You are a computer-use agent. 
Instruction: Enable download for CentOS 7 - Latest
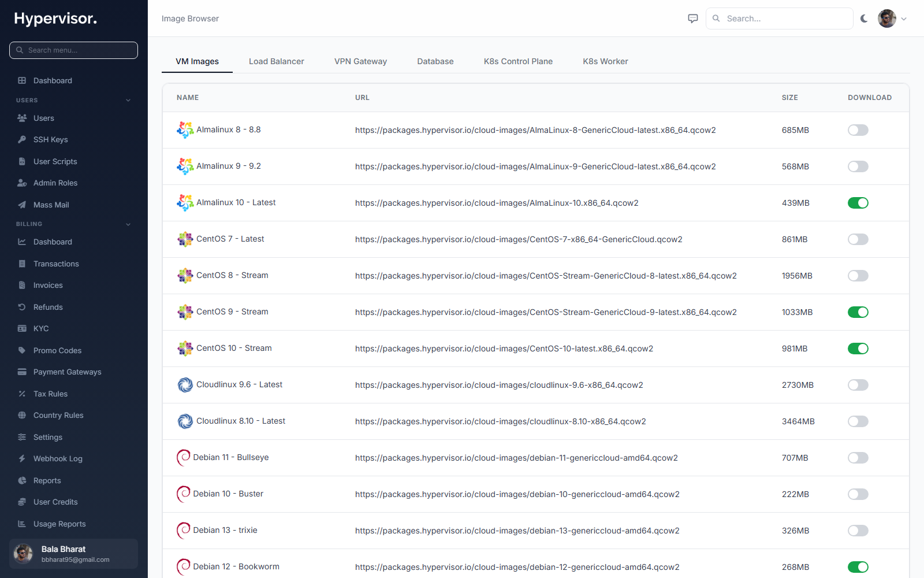click(858, 239)
